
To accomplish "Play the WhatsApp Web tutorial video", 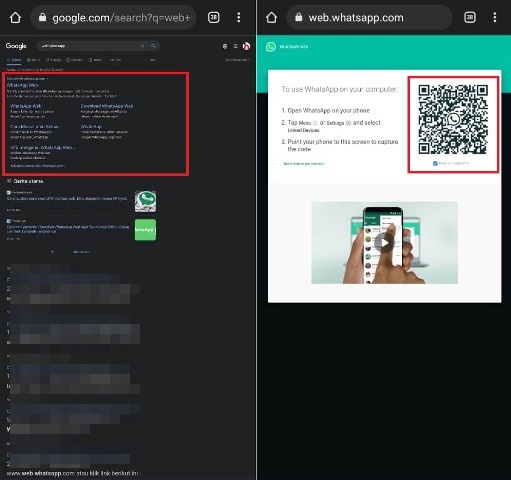I will click(384, 243).
